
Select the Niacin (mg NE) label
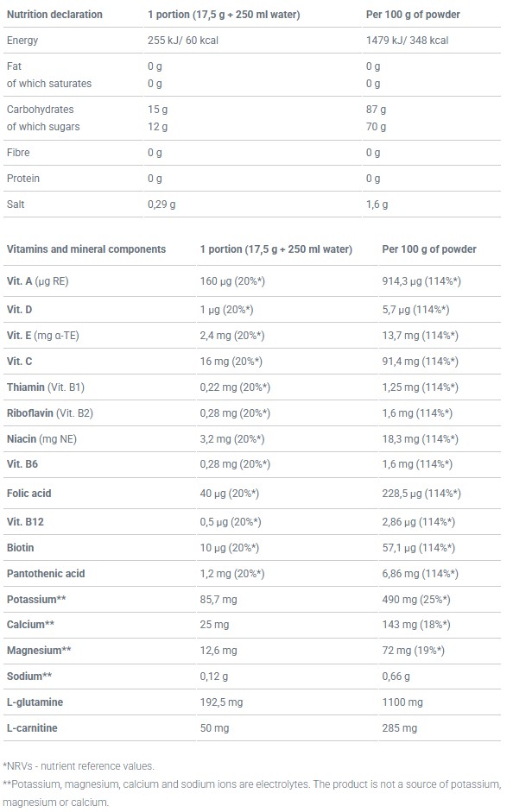tap(41, 439)
